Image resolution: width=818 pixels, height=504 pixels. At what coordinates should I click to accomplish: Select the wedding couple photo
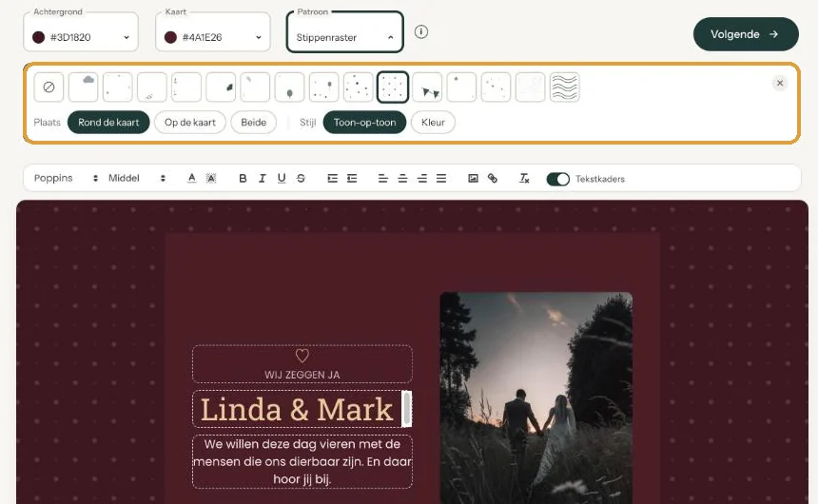pyautogui.click(x=536, y=398)
